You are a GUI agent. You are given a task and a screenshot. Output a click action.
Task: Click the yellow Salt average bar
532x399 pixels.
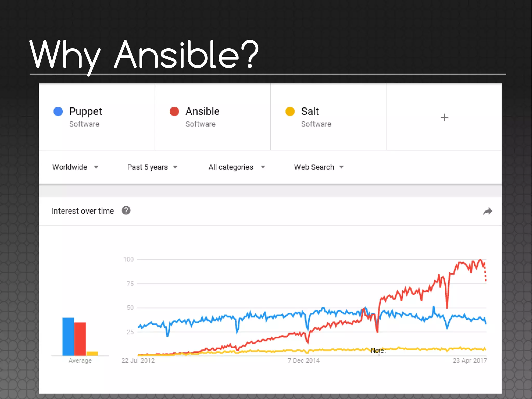(x=92, y=354)
